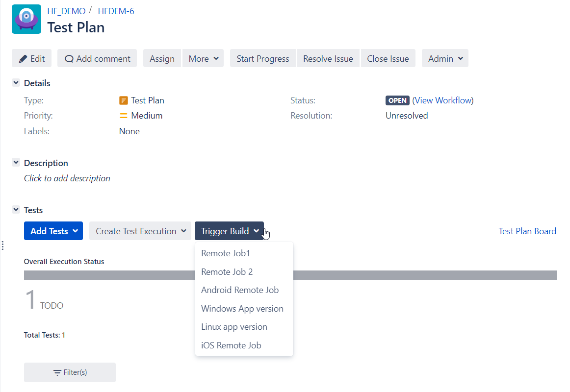Open the Add comment button
This screenshot has width=570, height=392.
tap(97, 58)
